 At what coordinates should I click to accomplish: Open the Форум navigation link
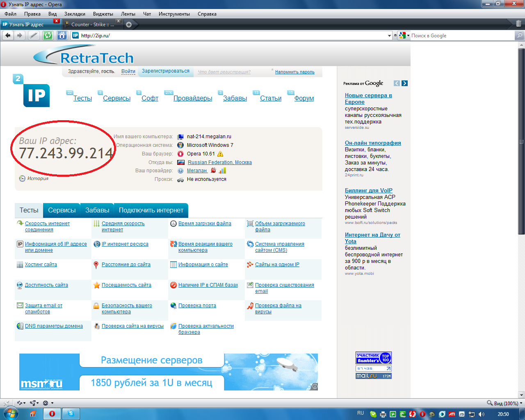tap(304, 98)
